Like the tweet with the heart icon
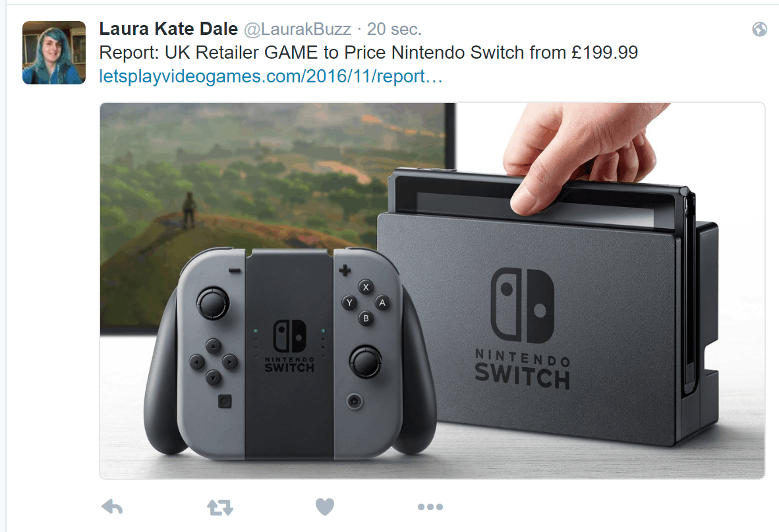779x532 pixels. coord(325,507)
